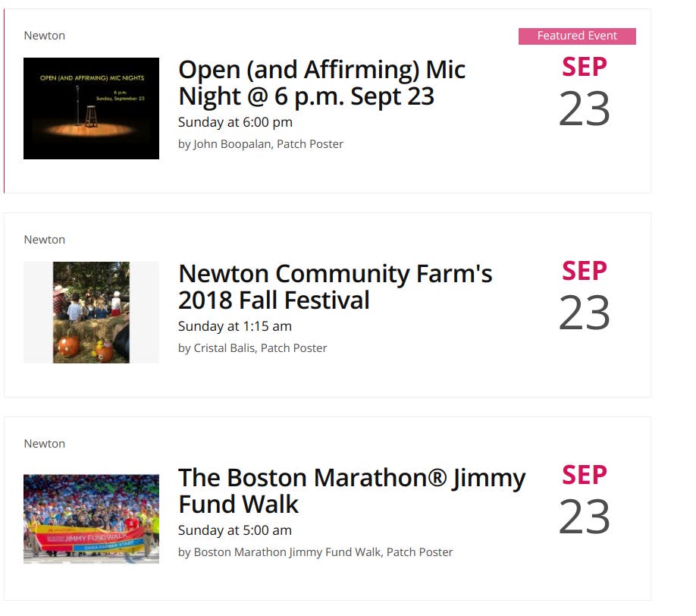Image resolution: width=696 pixels, height=616 pixels.
Task: Click the "Sunday at 1:15 am" time text
Action: point(235,326)
